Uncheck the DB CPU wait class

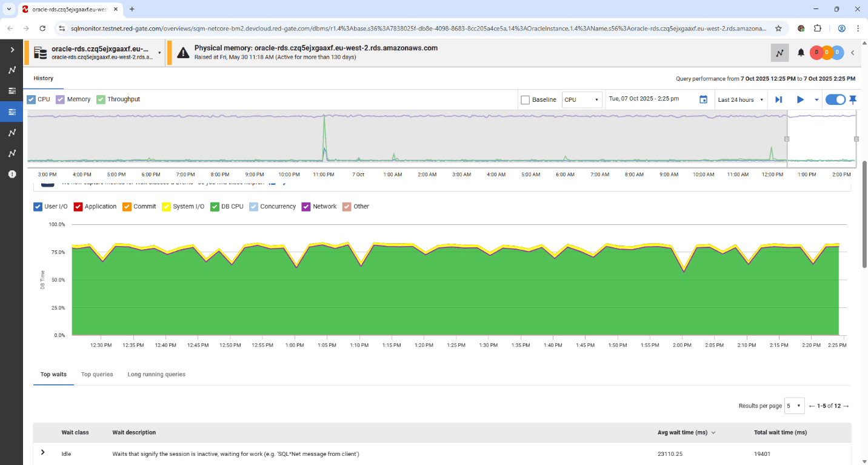215,207
